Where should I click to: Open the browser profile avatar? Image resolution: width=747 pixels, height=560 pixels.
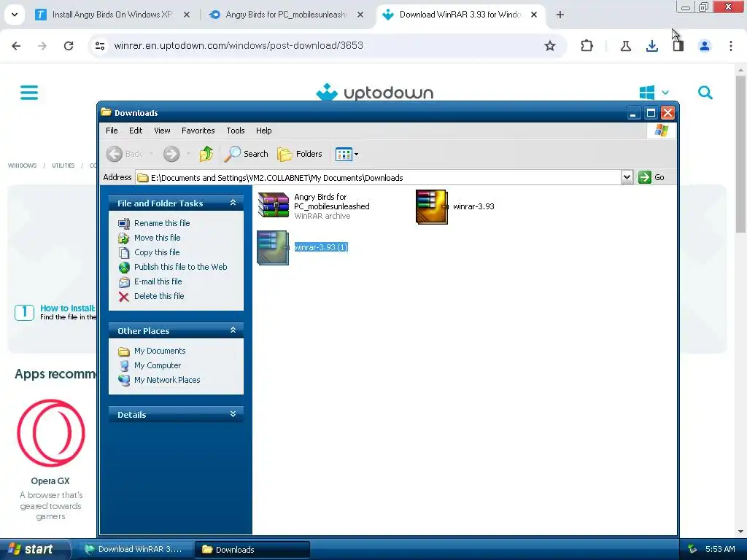pos(705,46)
